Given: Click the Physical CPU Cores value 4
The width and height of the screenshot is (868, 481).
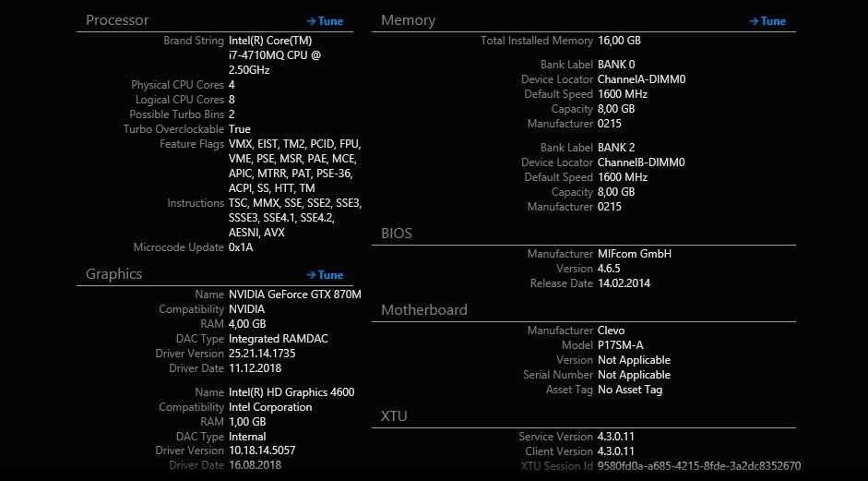Looking at the screenshot, I should (232, 85).
